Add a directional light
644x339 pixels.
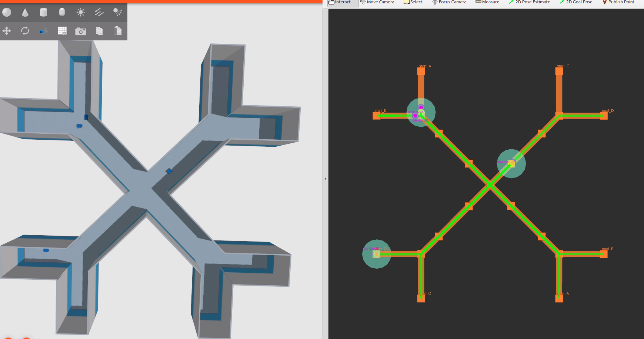[x=99, y=13]
